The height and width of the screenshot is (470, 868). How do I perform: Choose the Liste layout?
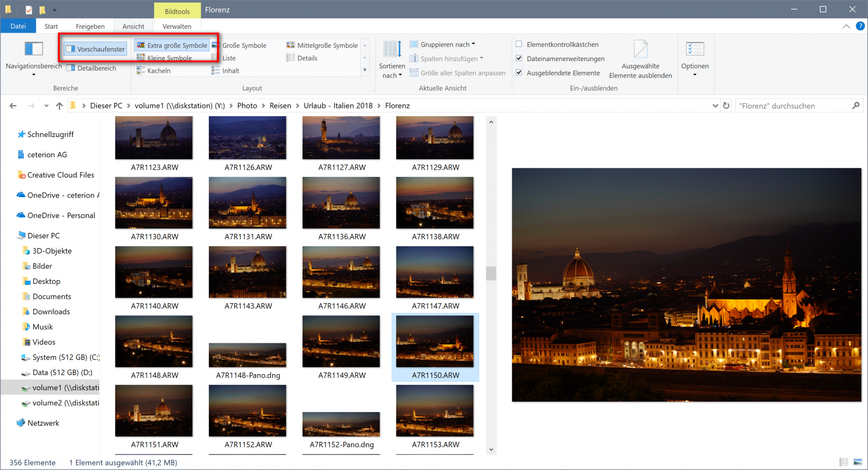point(229,58)
